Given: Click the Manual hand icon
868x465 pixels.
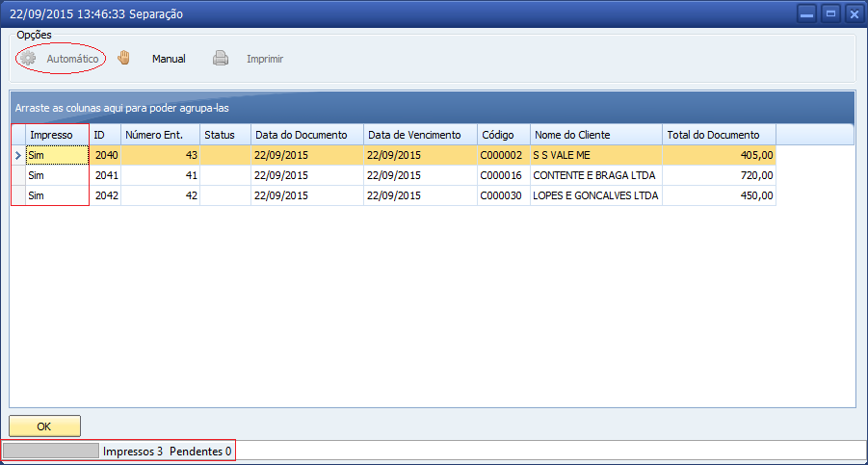Looking at the screenshot, I should [x=123, y=58].
